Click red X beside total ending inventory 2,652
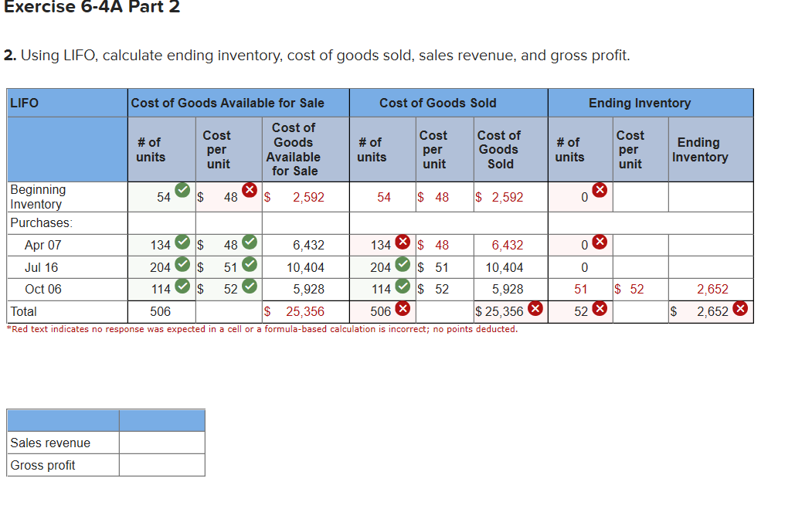This screenshot has height=526, width=812. pyautogui.click(x=740, y=308)
